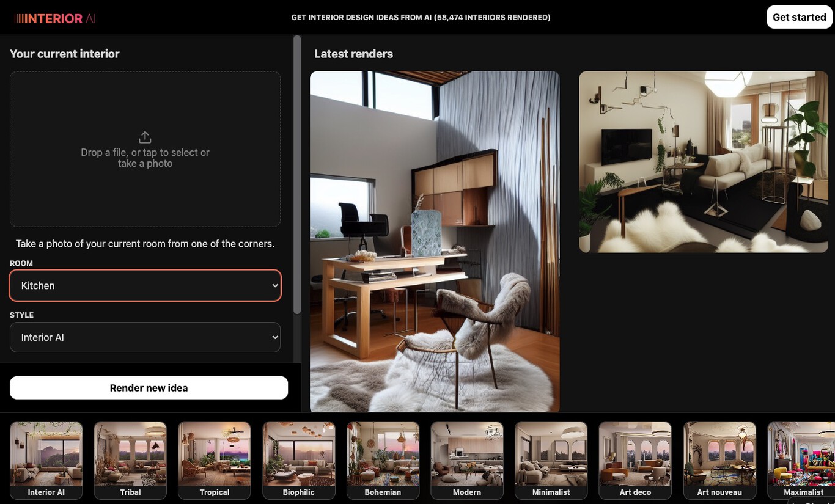Select the Maximalist style thumbnail
Image resolution: width=835 pixels, height=504 pixels.
[801, 459]
